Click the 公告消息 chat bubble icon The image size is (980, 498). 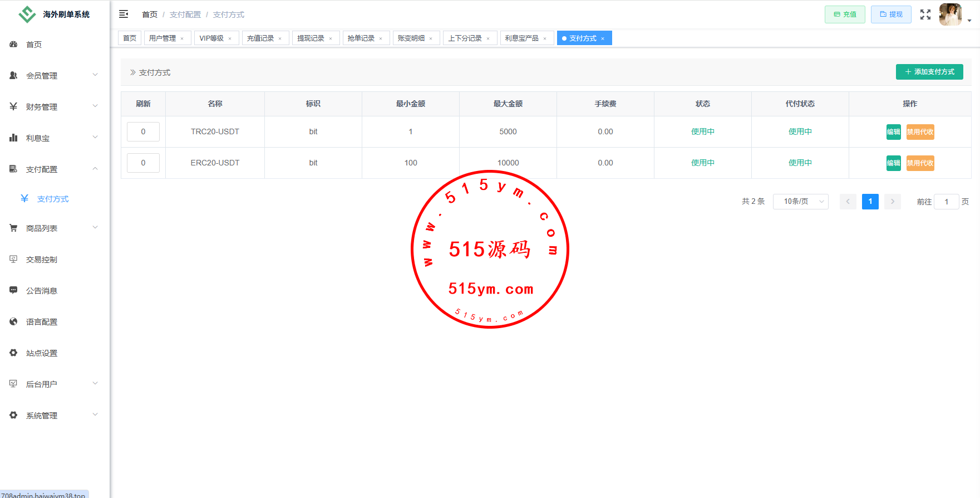pos(13,291)
